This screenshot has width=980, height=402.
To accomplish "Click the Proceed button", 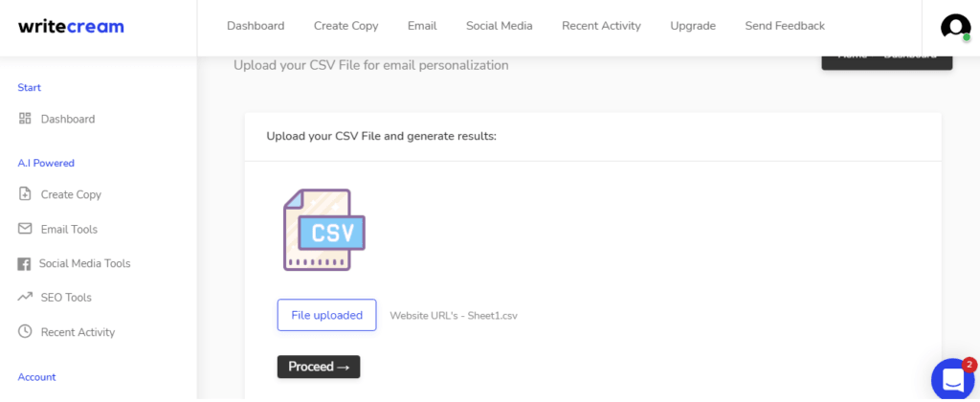I will point(319,367).
